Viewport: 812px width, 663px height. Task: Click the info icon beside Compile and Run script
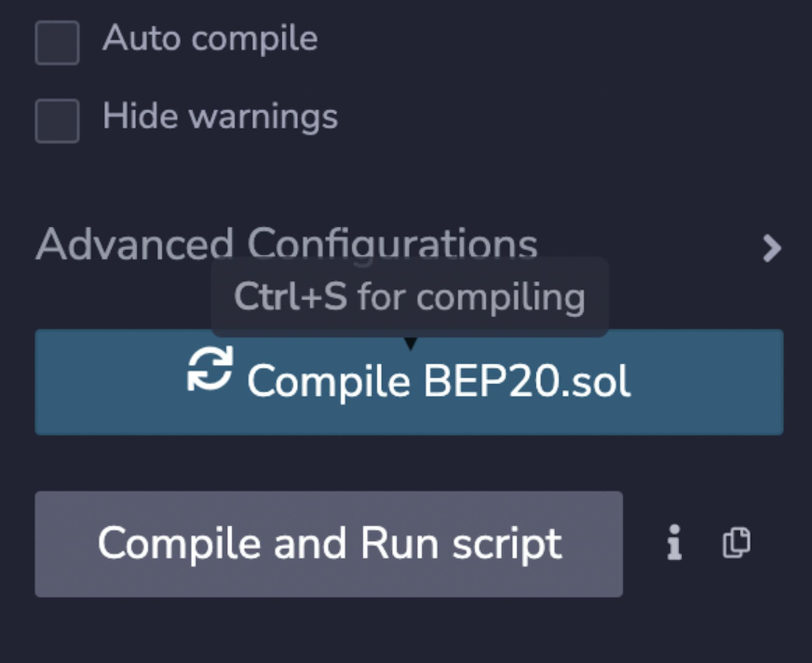coord(675,542)
